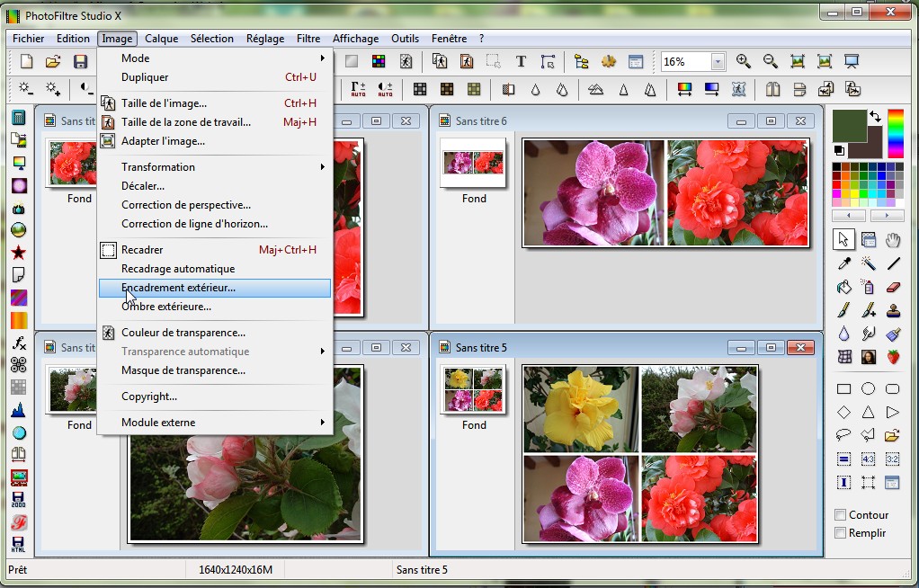
Task: Click the text T tool in toolbar
Action: coord(521,61)
